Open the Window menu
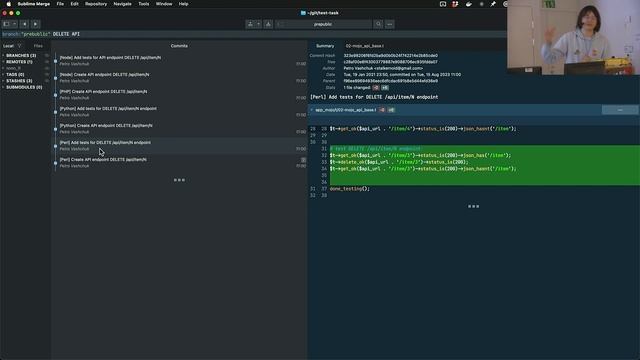Viewport: 640px width, 360px height. click(164, 4)
